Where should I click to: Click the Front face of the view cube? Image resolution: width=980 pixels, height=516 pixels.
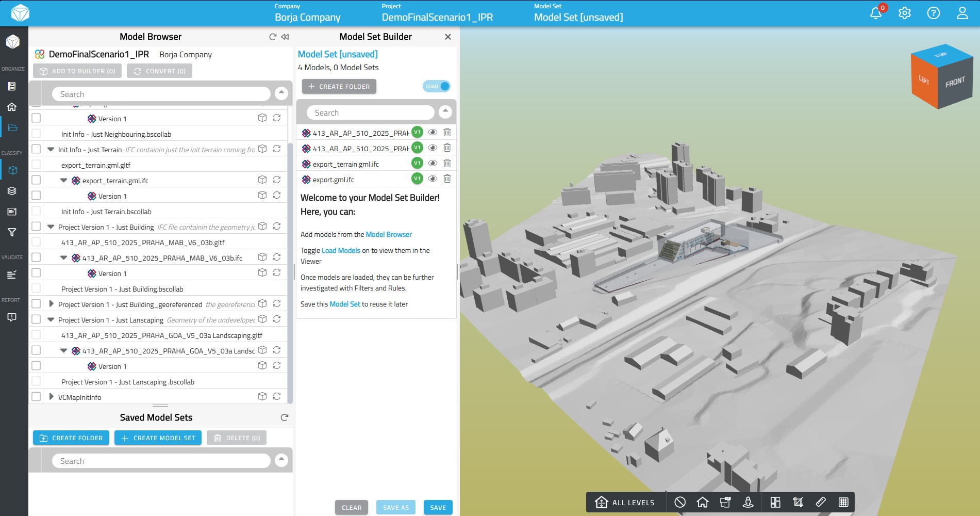pyautogui.click(x=954, y=83)
